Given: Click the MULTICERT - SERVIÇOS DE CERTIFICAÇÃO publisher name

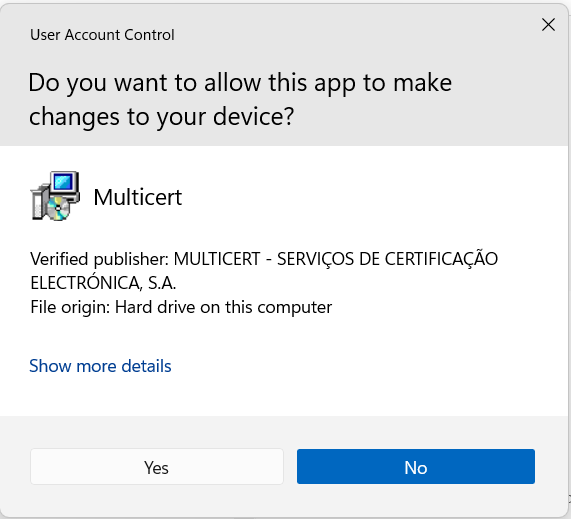Looking at the screenshot, I should [336, 259].
